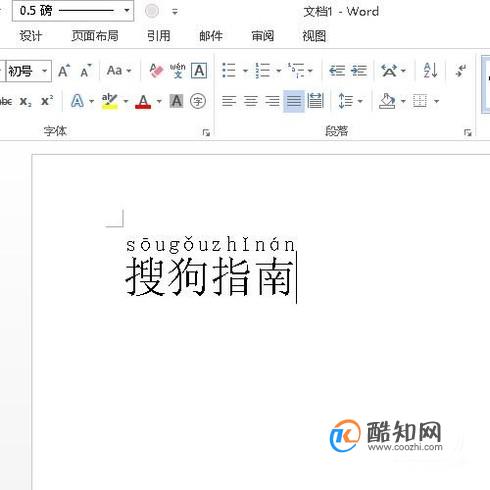Toggle Character Shading icon
490x490 pixels.
pos(176,101)
